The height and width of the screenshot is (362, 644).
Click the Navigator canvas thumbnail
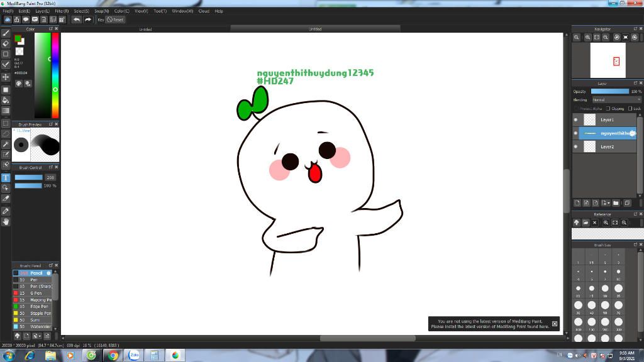608,60
